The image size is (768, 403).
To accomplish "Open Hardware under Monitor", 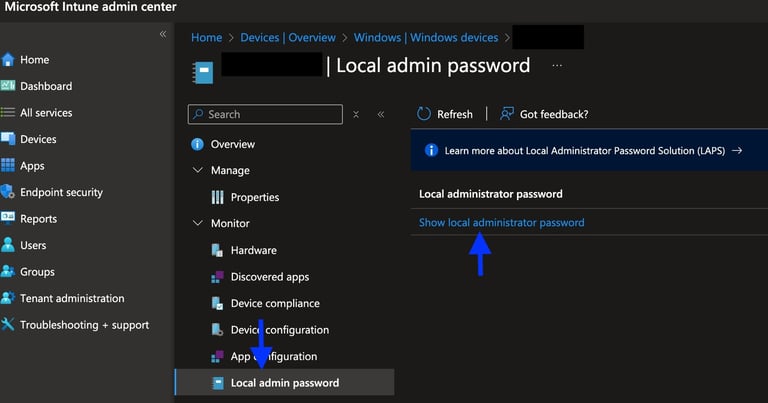I will click(254, 250).
